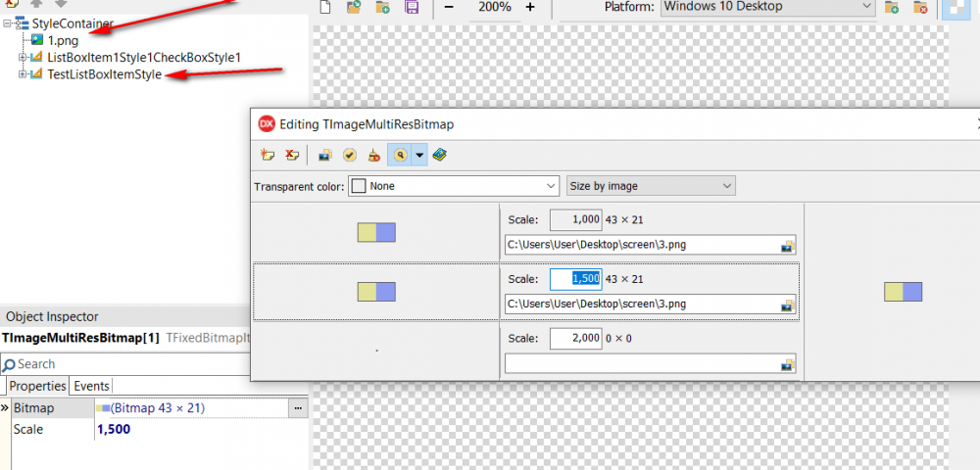This screenshot has height=470, width=980.
Task: Click the blue book help icon
Action: click(440, 155)
